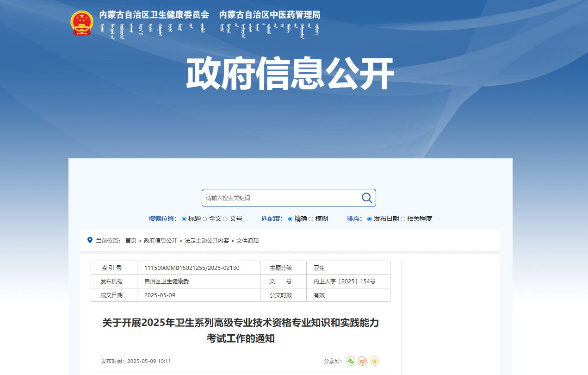The image size is (588, 375).
Task: Select the 模糊 match radio
Action: (311, 219)
